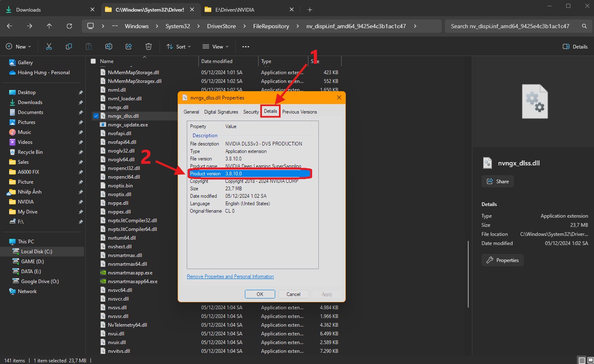Go up one folder level

[49, 26]
